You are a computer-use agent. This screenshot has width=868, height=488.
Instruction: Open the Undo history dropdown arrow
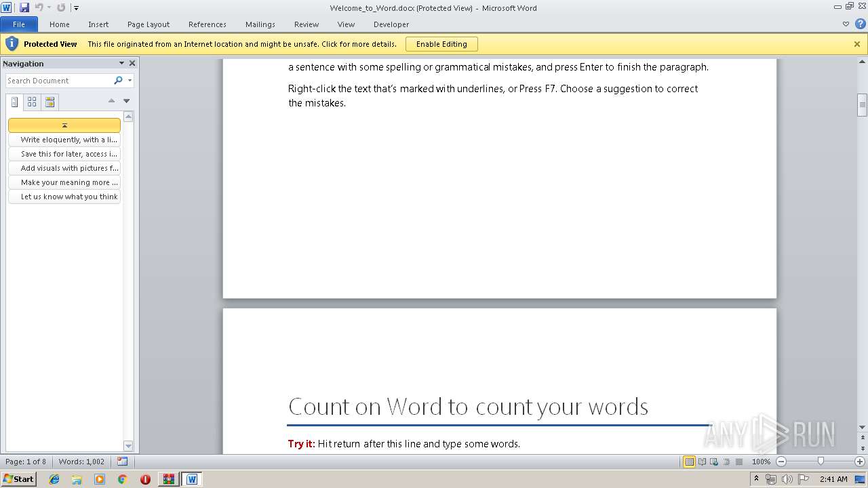click(x=49, y=8)
